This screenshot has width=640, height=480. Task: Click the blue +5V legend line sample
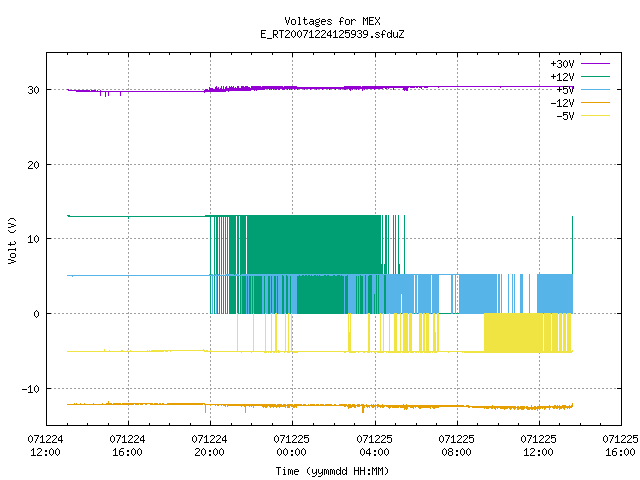596,89
